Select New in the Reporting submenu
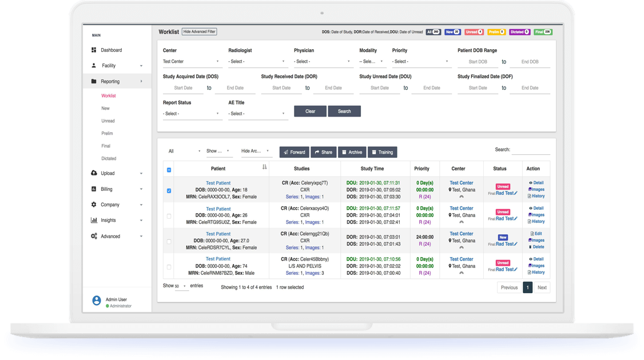Viewport: 644px width, 360px height. [106, 109]
